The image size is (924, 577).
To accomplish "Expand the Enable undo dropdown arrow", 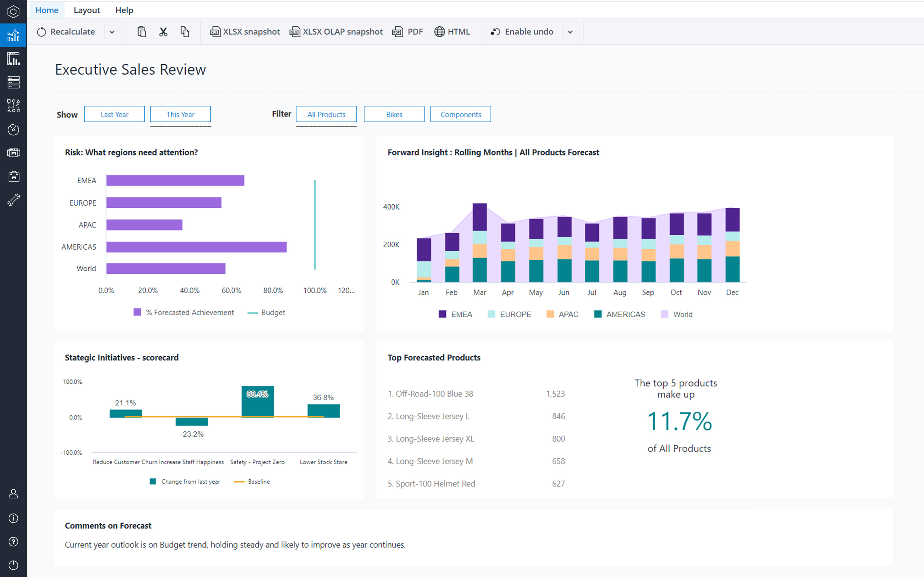I will (570, 32).
